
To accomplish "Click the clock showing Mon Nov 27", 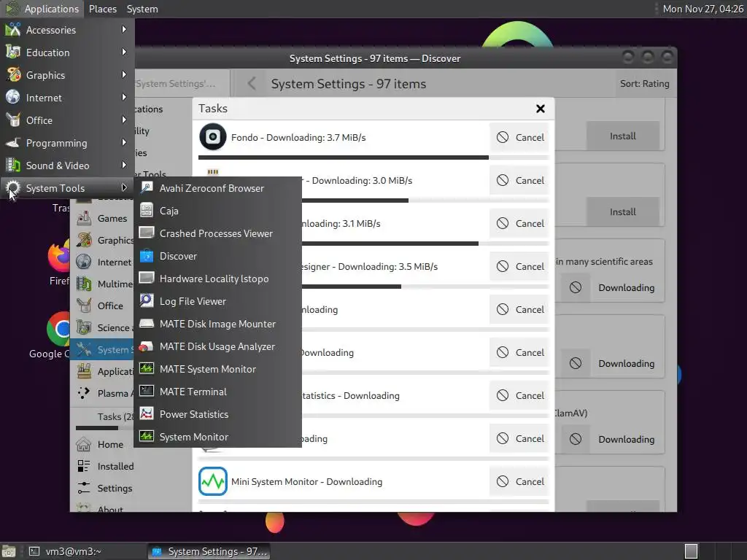I will 703,9.
